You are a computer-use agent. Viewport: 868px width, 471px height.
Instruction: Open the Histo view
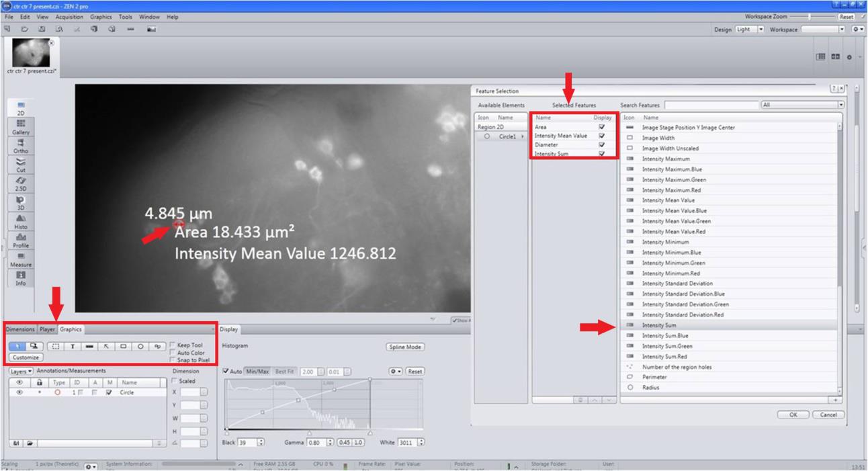(x=21, y=222)
